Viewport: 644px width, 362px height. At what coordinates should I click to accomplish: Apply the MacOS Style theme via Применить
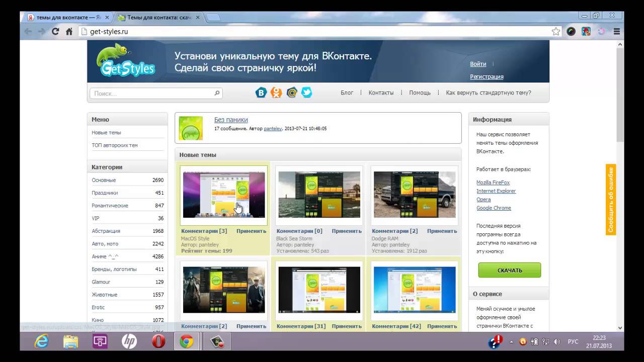251,231
